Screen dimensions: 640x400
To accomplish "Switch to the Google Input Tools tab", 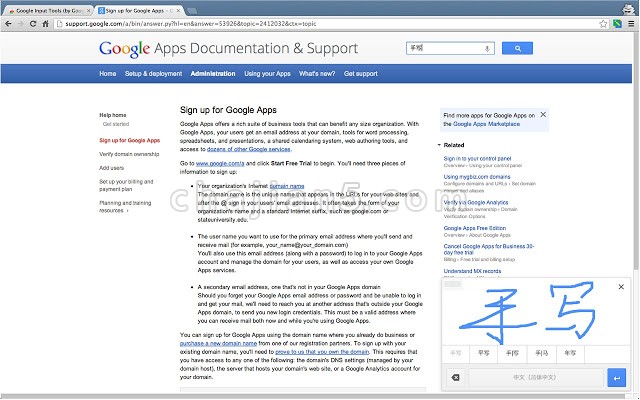I will 49,11.
